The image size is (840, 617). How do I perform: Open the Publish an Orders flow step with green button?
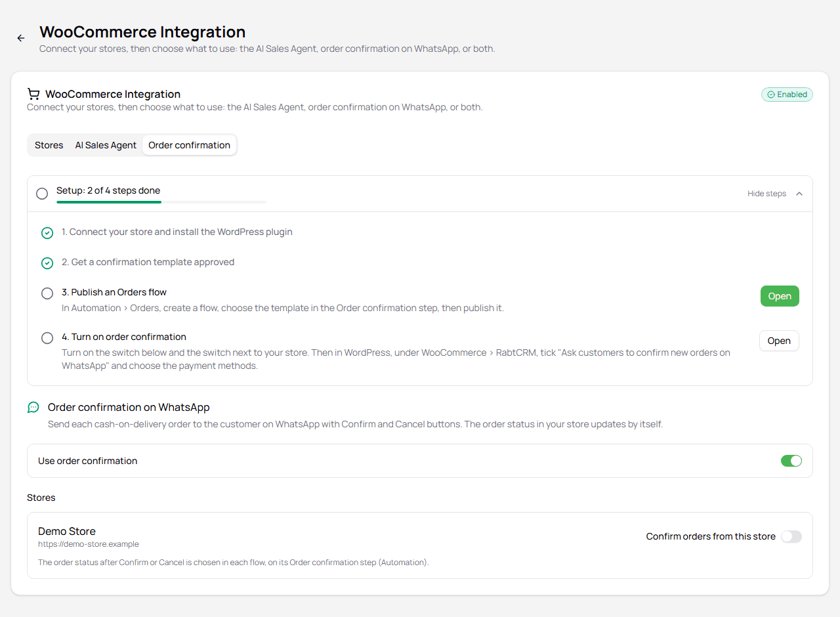point(780,296)
